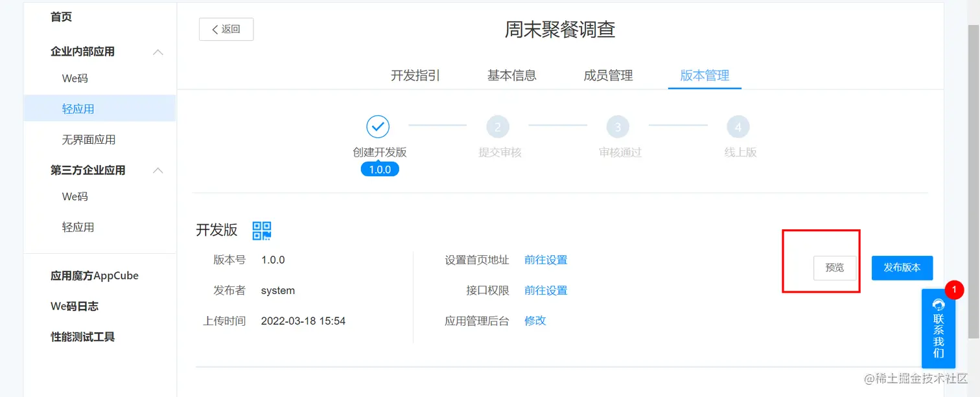Collapse the 第三方企业应用 section chevron

[x=157, y=170]
